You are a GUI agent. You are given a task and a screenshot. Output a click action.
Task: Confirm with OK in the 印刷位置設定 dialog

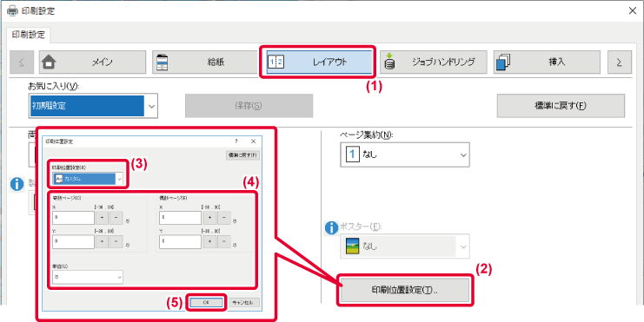coord(206,302)
